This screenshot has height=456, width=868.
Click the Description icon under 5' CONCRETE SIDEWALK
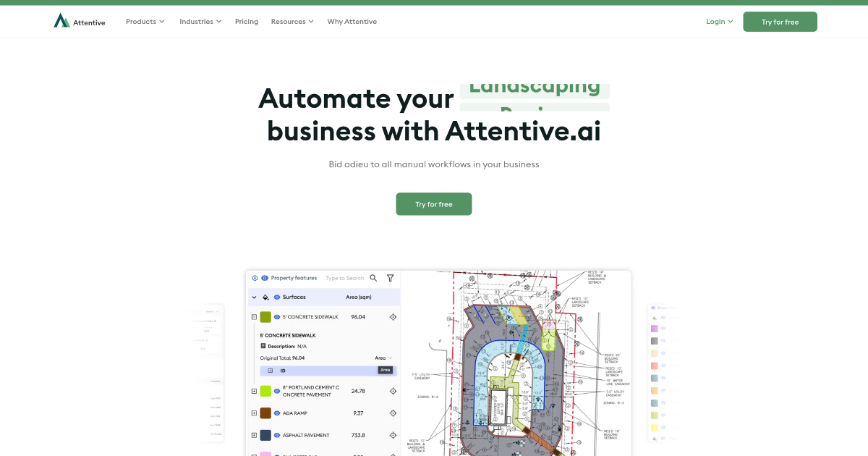262,346
